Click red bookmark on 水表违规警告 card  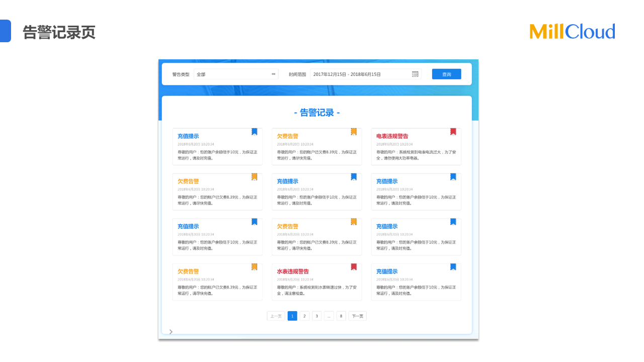(x=354, y=267)
